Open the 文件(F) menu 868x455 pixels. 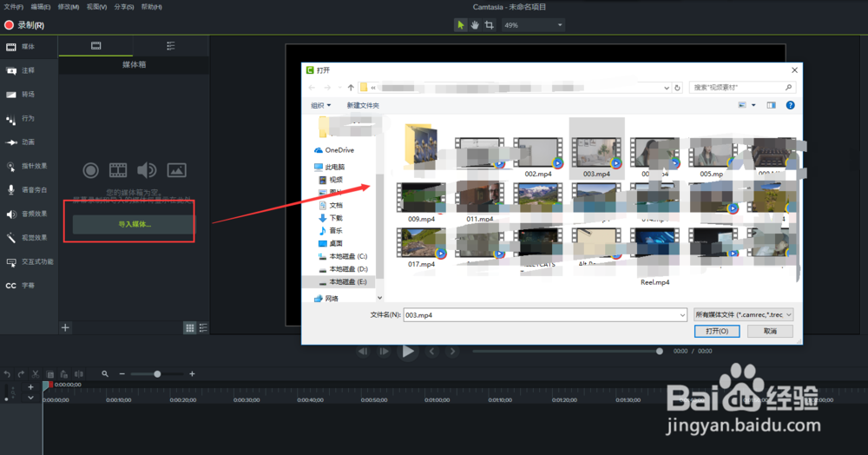click(x=13, y=7)
